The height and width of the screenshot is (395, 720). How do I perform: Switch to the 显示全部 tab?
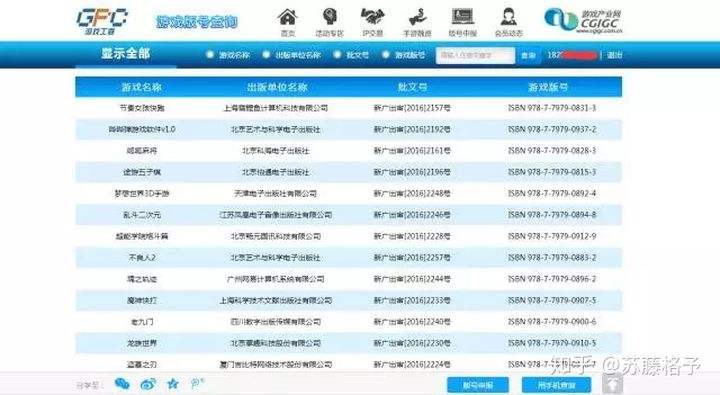pyautogui.click(x=126, y=54)
